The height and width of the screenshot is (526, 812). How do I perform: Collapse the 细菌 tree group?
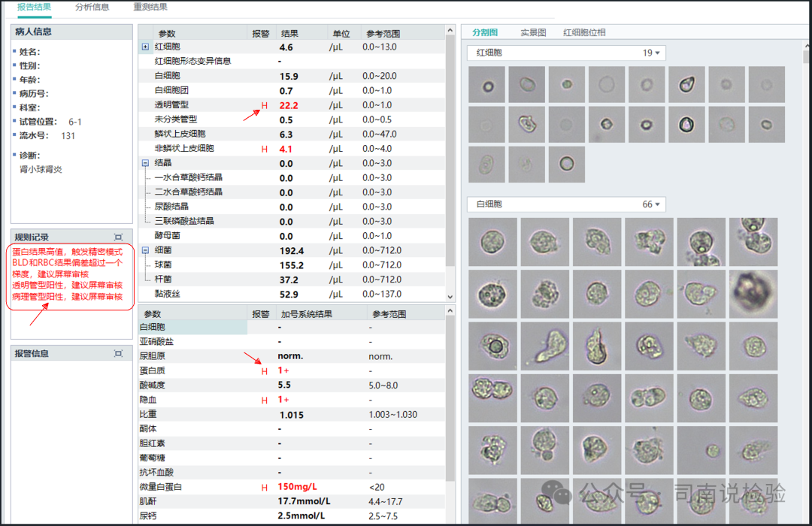click(x=146, y=250)
